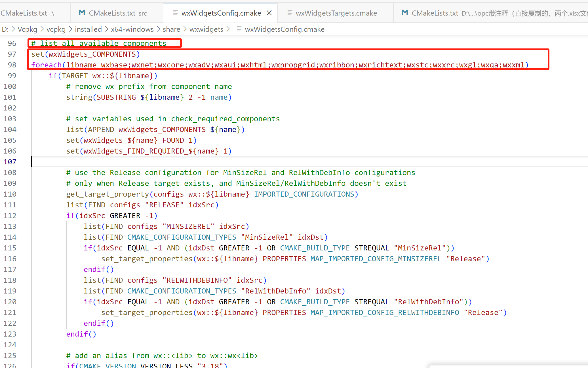Open the wxWidgetsConfig.cmake breadcrumb file item

(284, 29)
